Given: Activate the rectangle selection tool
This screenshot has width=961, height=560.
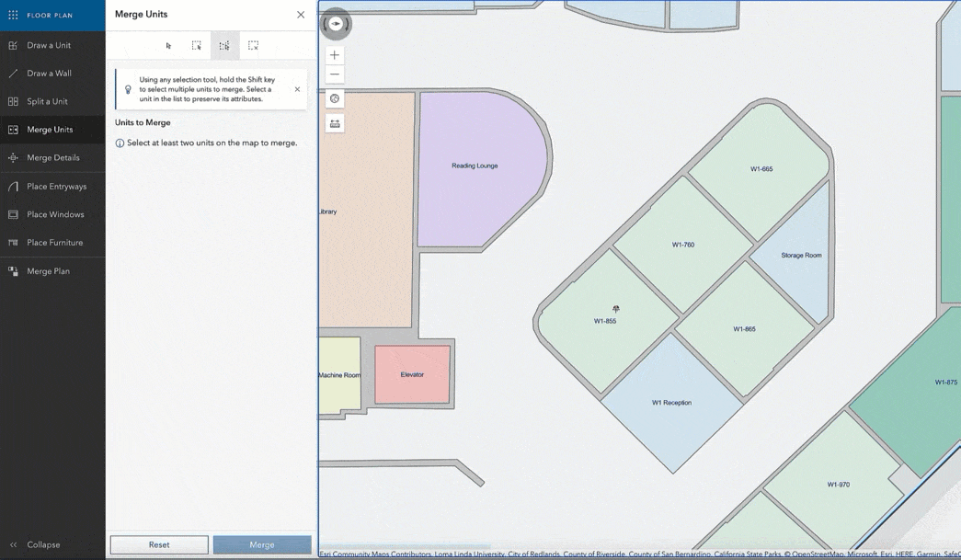Looking at the screenshot, I should 196,44.
